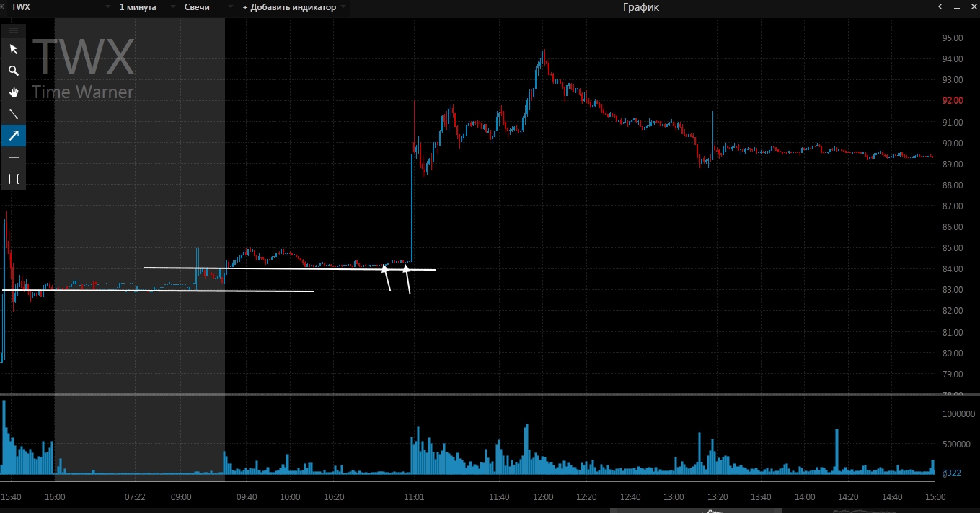This screenshot has height=513, width=980.
Task: Click the drawing toolbar grip handle
Action: [x=14, y=30]
